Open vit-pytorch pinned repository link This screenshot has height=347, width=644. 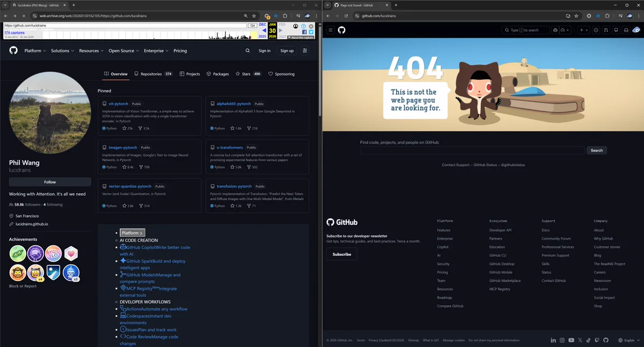[119, 104]
